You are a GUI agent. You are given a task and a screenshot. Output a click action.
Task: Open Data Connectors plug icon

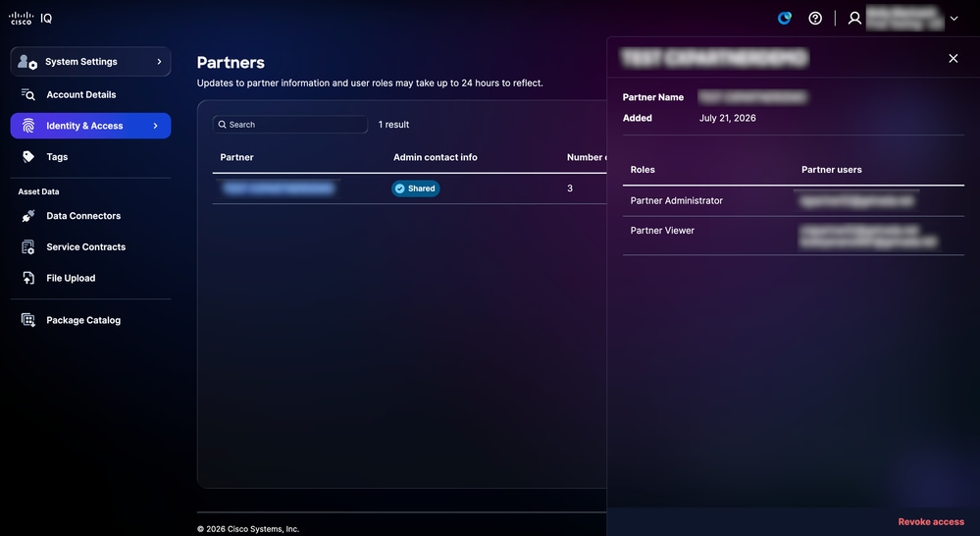click(x=28, y=216)
